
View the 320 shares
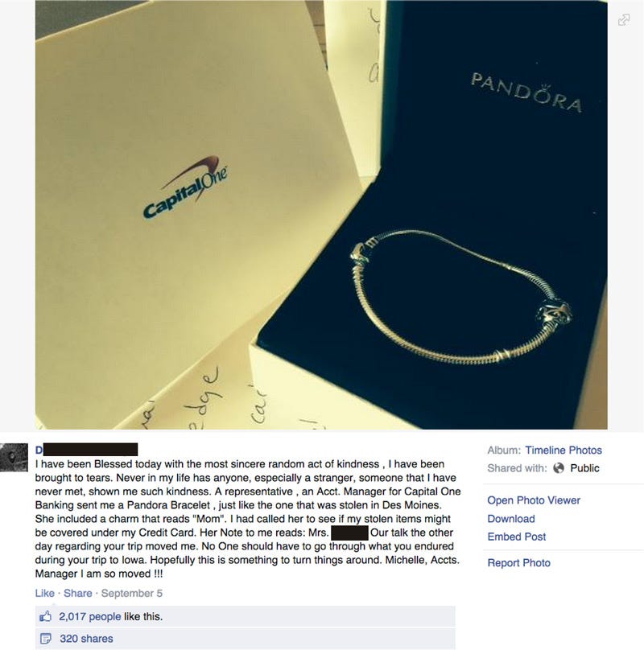(86, 639)
